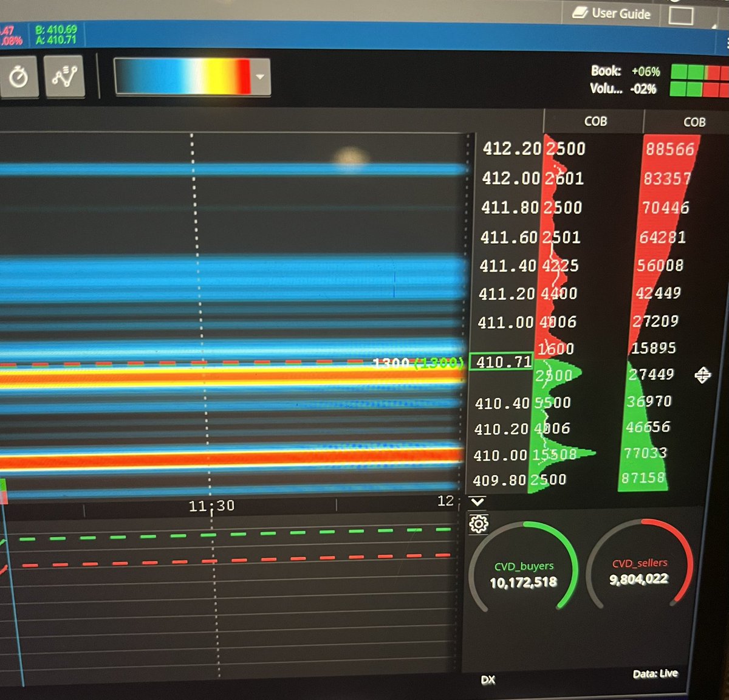729x700 pixels.
Task: Select the first COB column header
Action: (595, 122)
